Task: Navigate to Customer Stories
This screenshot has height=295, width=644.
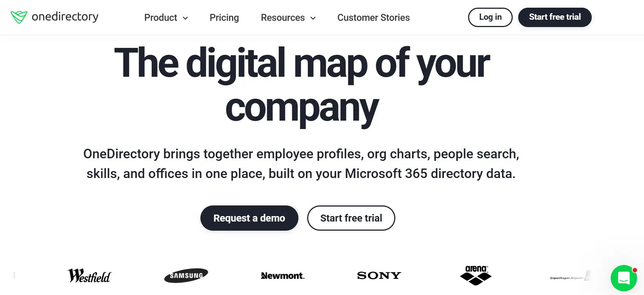Action: click(x=373, y=18)
